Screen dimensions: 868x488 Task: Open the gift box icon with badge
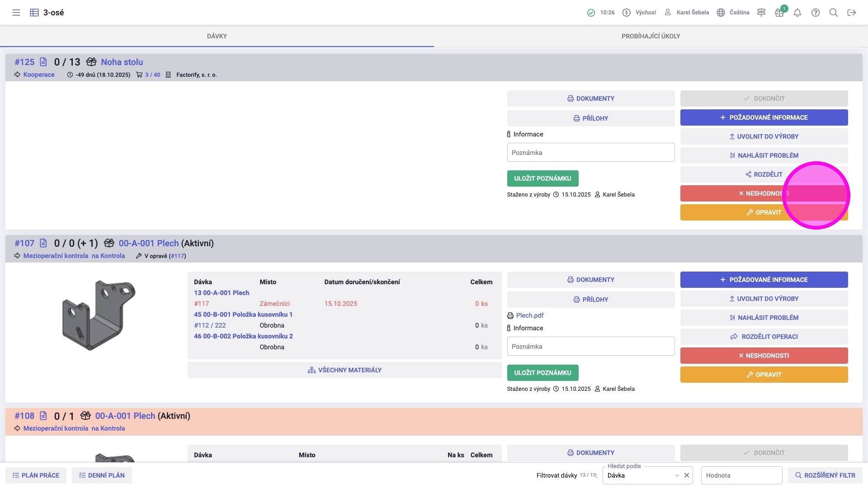tap(779, 13)
